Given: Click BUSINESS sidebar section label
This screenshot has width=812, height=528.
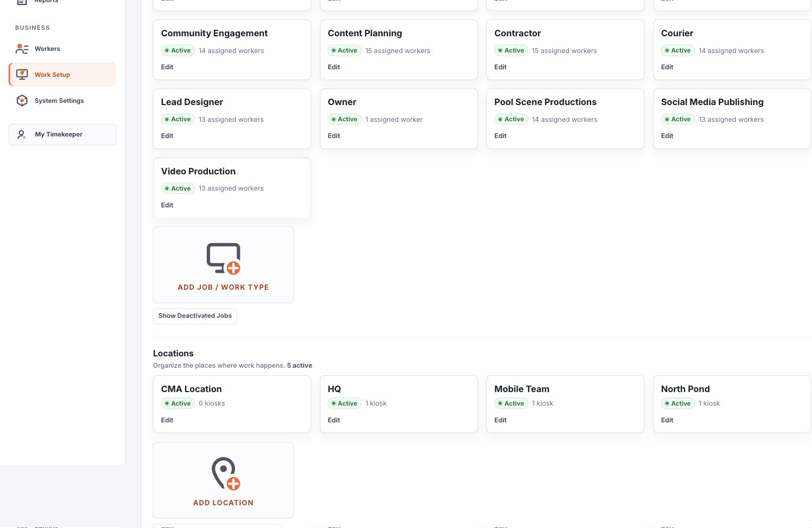Looking at the screenshot, I should click(x=32, y=28).
